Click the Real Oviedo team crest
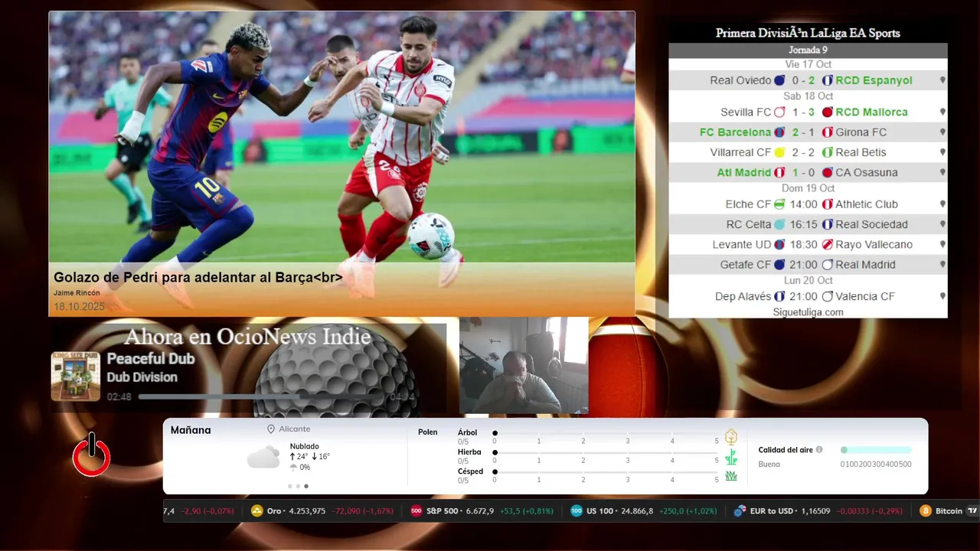Viewport: 980px width, 551px height. (779, 80)
